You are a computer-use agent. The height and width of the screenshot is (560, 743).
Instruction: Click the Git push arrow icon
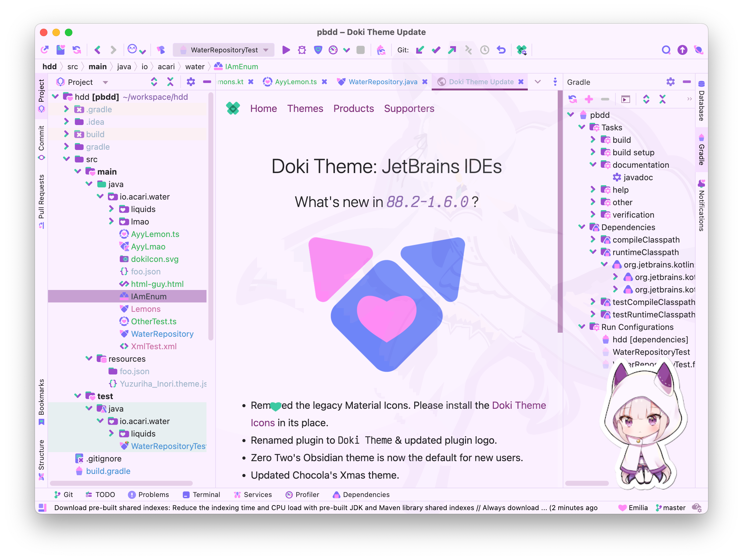[452, 50]
